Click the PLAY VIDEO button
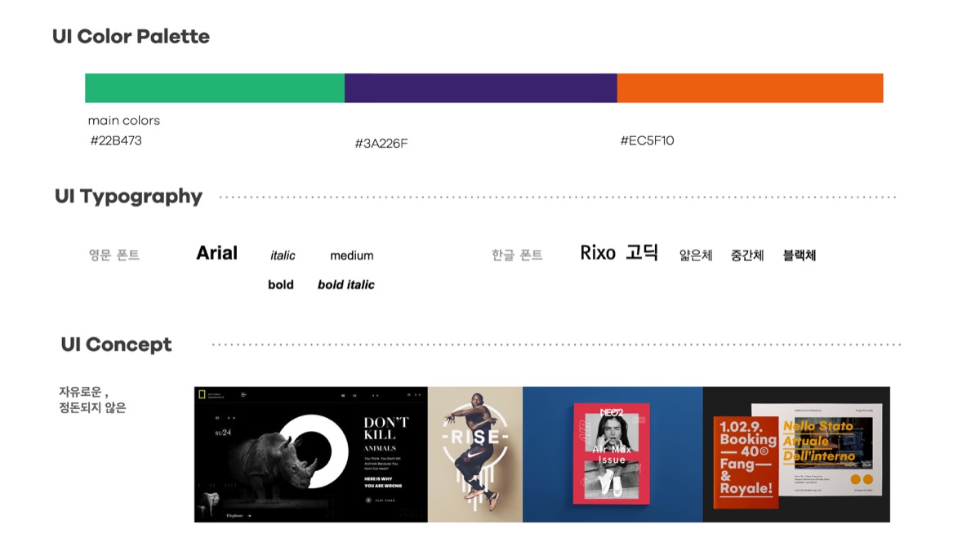Image resolution: width=980 pixels, height=551 pixels. 384,500
